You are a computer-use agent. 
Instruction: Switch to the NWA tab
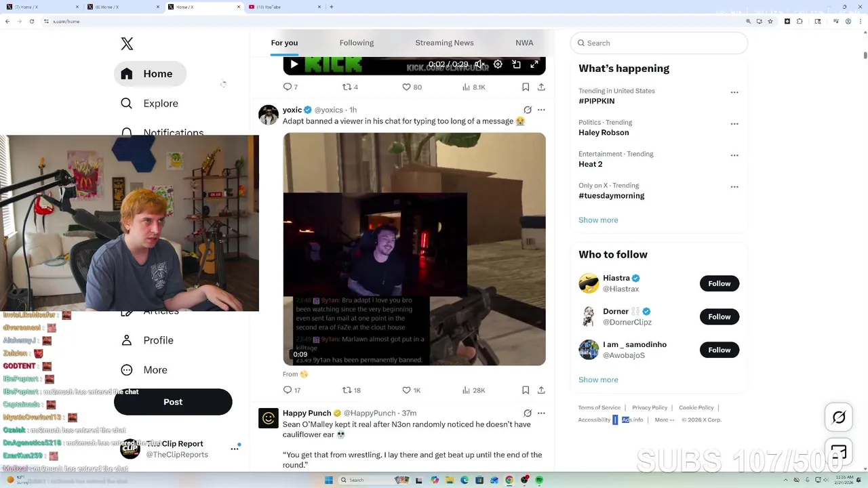click(524, 43)
